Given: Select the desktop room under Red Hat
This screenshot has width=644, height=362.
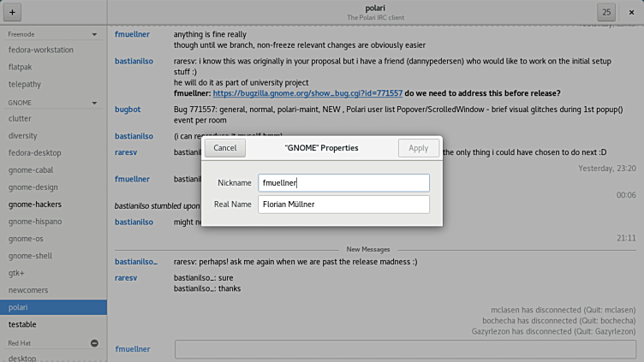Looking at the screenshot, I should pyautogui.click(x=53, y=358).
